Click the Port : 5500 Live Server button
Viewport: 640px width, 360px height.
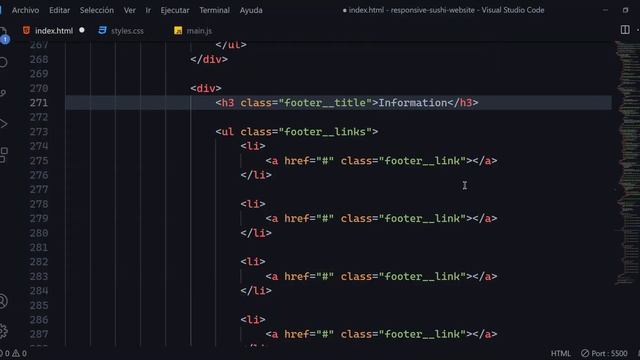click(604, 353)
